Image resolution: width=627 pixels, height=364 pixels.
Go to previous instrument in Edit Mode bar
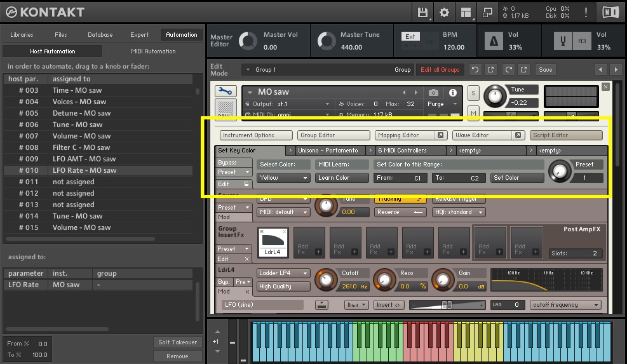(600, 70)
